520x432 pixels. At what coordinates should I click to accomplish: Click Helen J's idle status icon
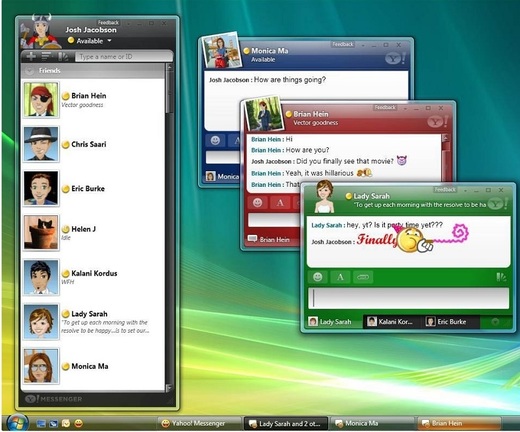[66, 229]
